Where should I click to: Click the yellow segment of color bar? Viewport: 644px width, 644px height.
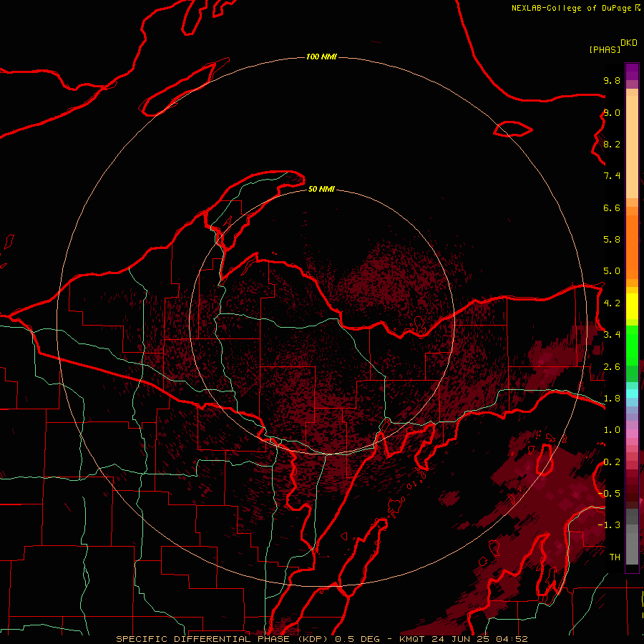[632, 306]
